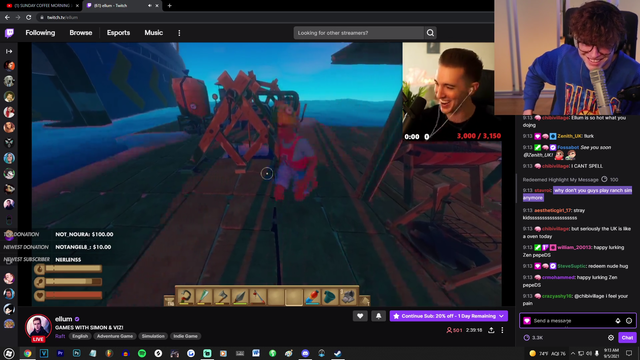Toggle the notification bell for ellum
This screenshot has width=640, height=360.
click(x=378, y=316)
